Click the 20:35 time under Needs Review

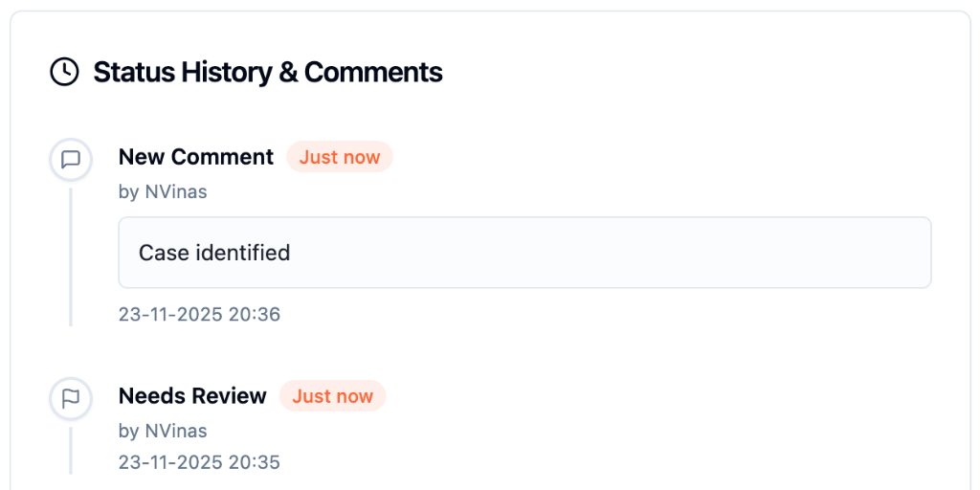coord(255,462)
